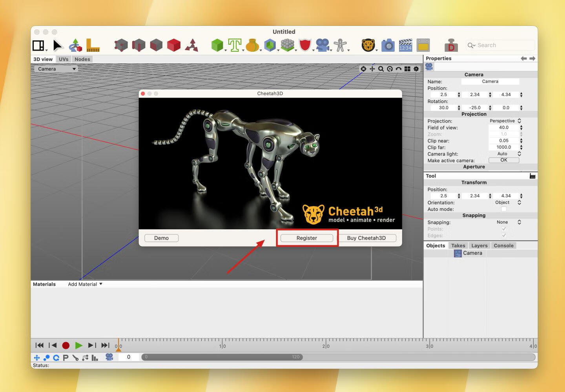Toggle the Edges snapping checkbox
The height and width of the screenshot is (392, 565).
pyautogui.click(x=504, y=236)
